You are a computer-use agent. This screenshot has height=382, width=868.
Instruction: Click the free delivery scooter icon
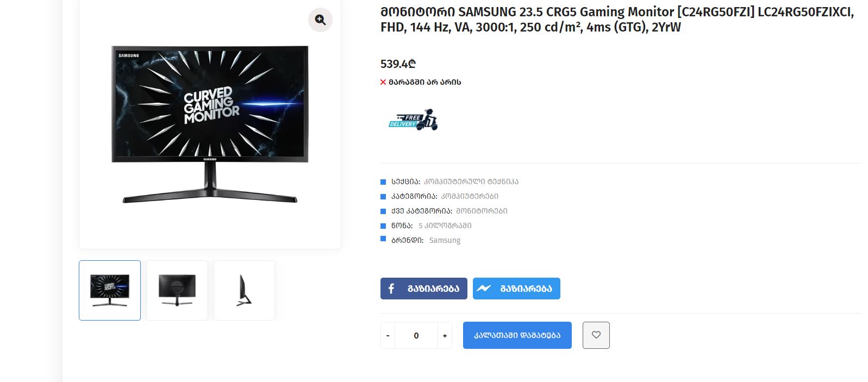(413, 120)
